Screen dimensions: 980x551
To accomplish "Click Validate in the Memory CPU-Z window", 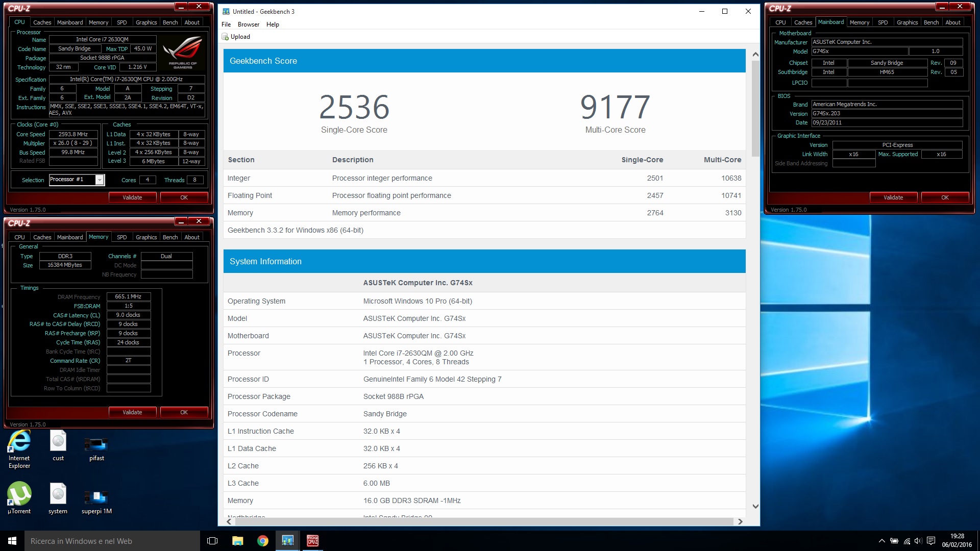I will (x=132, y=412).
